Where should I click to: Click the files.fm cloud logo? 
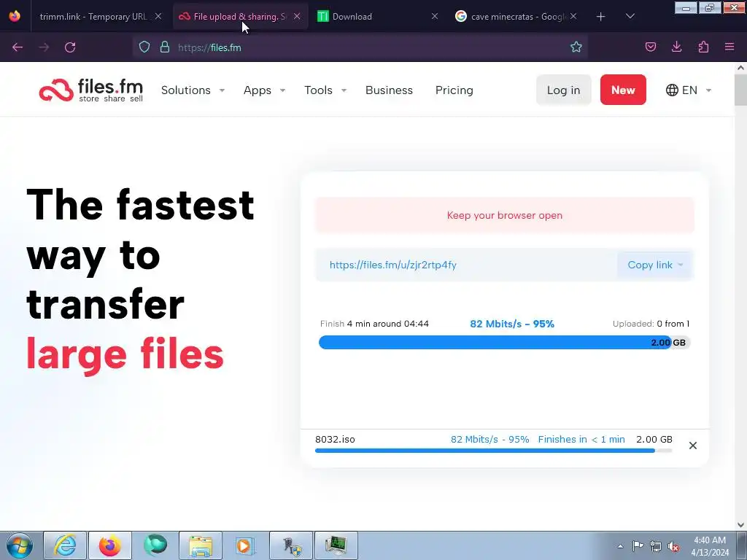91,90
